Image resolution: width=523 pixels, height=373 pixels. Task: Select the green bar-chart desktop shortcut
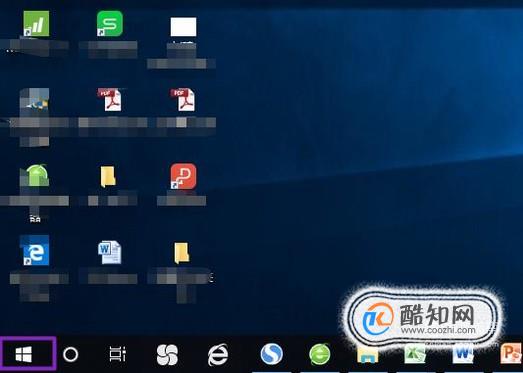click(x=36, y=23)
